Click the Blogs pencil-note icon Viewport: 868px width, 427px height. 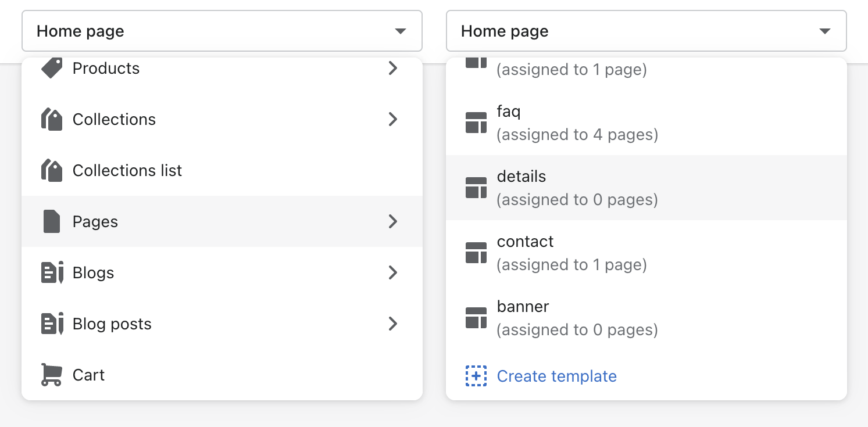coord(52,273)
